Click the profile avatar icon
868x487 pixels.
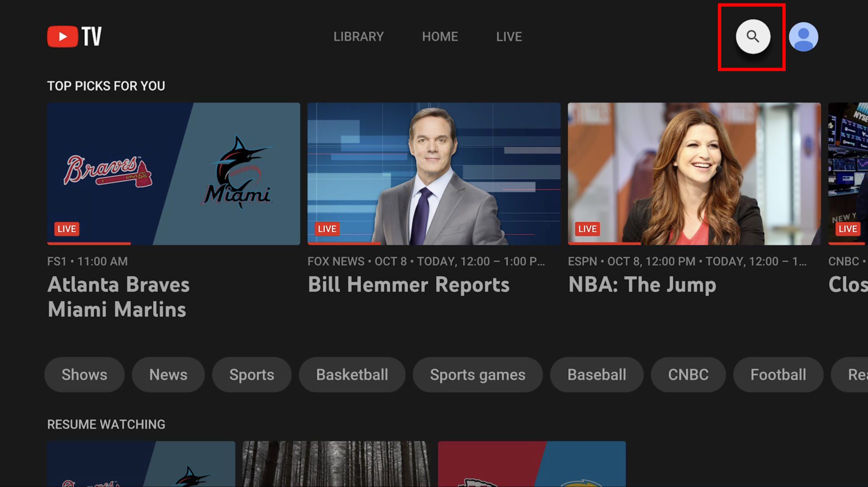click(803, 36)
